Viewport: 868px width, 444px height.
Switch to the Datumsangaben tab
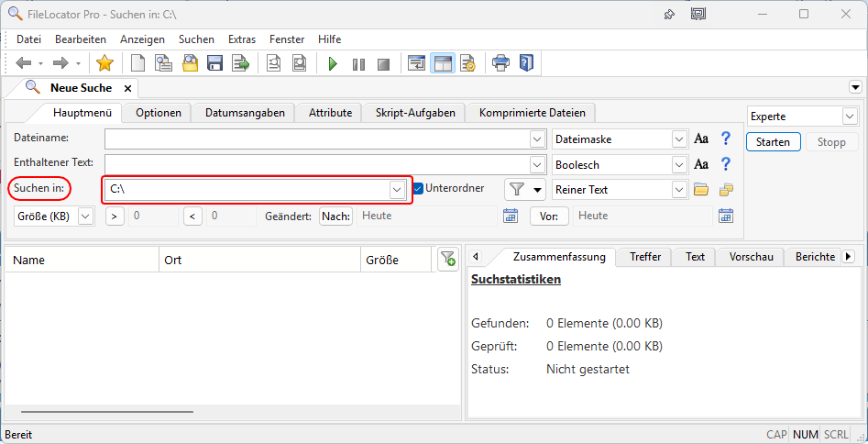coord(245,113)
